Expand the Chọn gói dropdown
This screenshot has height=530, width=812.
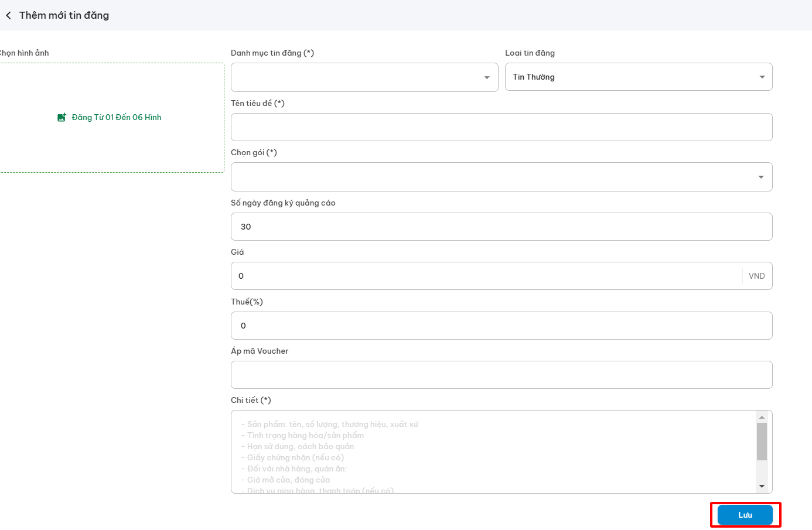tap(501, 177)
